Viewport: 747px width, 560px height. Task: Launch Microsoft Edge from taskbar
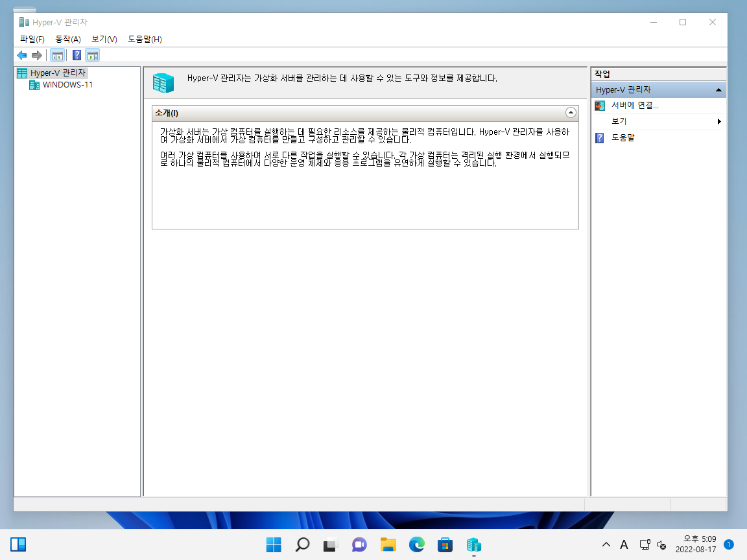click(416, 544)
